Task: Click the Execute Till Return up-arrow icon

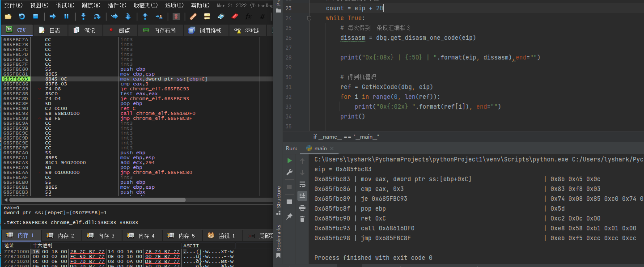Action: point(145,17)
